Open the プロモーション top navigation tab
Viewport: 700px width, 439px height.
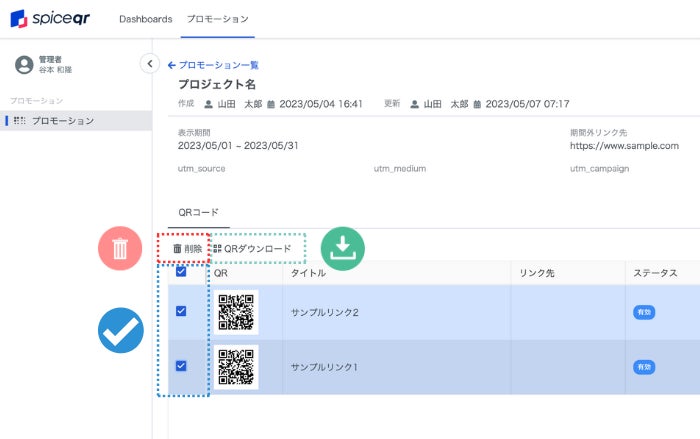217,19
